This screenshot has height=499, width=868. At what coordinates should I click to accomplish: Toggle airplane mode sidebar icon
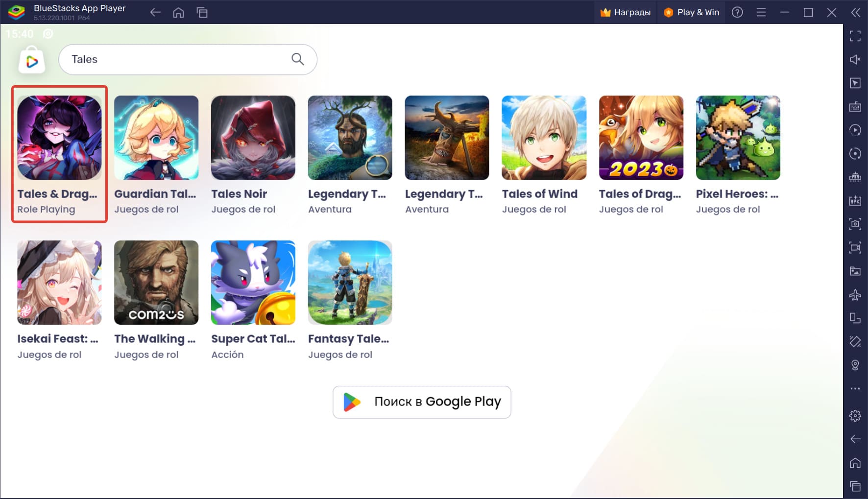(855, 294)
